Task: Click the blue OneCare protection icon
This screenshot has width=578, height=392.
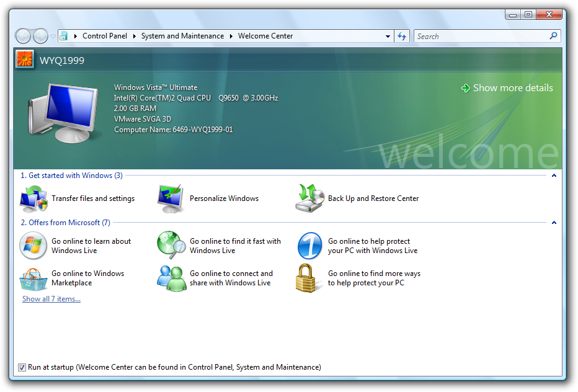Action: [309, 246]
